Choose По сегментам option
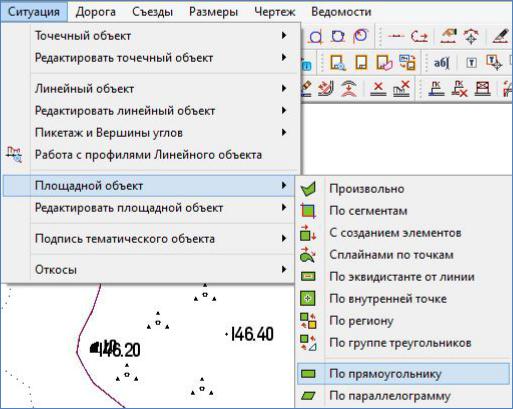Screen dimensions: 513x409 tap(404, 211)
